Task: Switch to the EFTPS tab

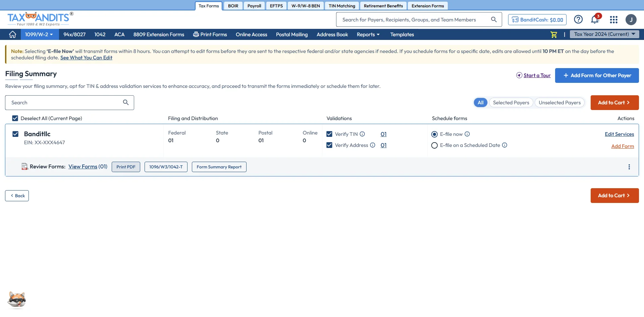Action: pos(276,6)
